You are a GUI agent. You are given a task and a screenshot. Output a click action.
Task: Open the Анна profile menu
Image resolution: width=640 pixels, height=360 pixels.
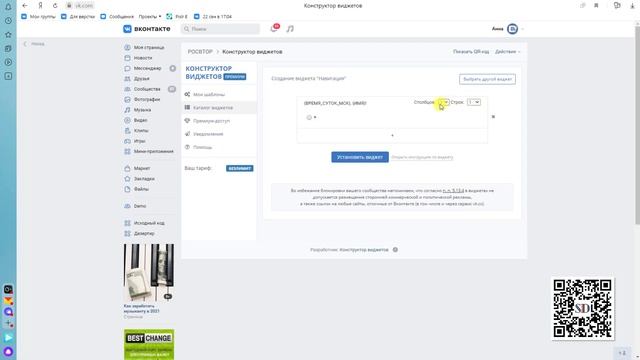[508, 29]
